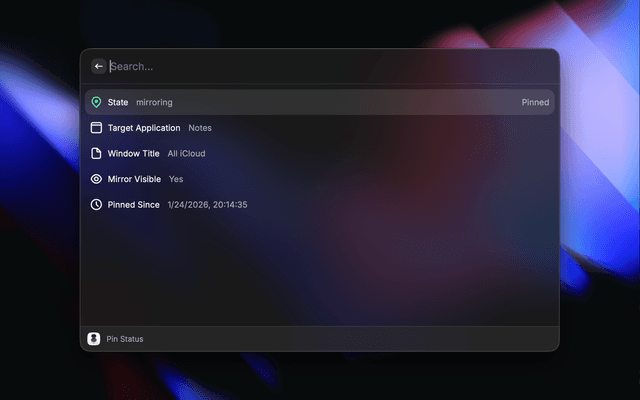This screenshot has height=400, width=640.
Task: Click the 'mirroring' state value
Action: pyautogui.click(x=154, y=102)
